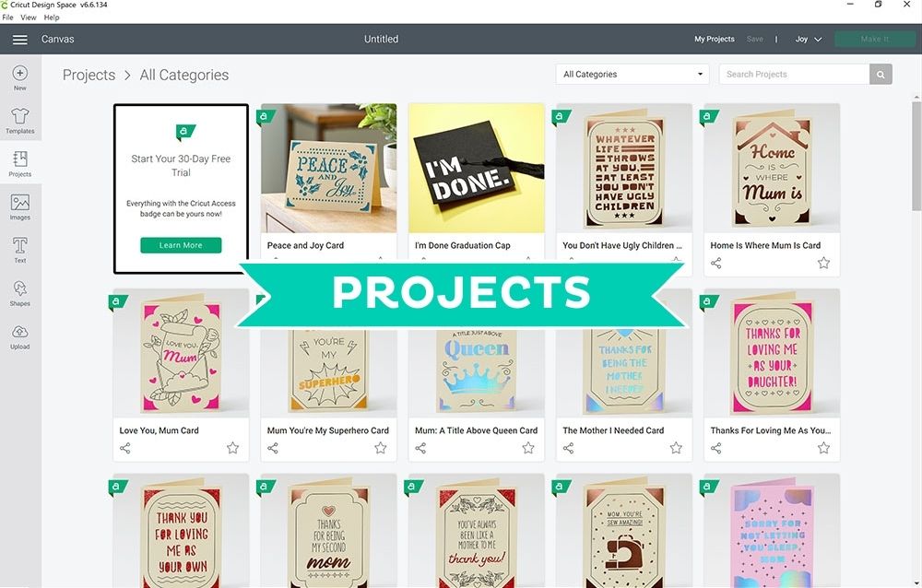Viewport: 922px width, 588px height.
Task: Star Thanks For Loving Me card
Action: click(x=823, y=448)
